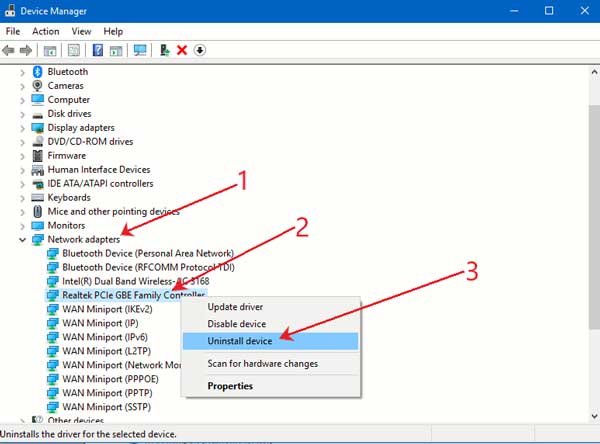Viewport: 600px width, 444px height.
Task: Open the Help menu
Action: [113, 31]
